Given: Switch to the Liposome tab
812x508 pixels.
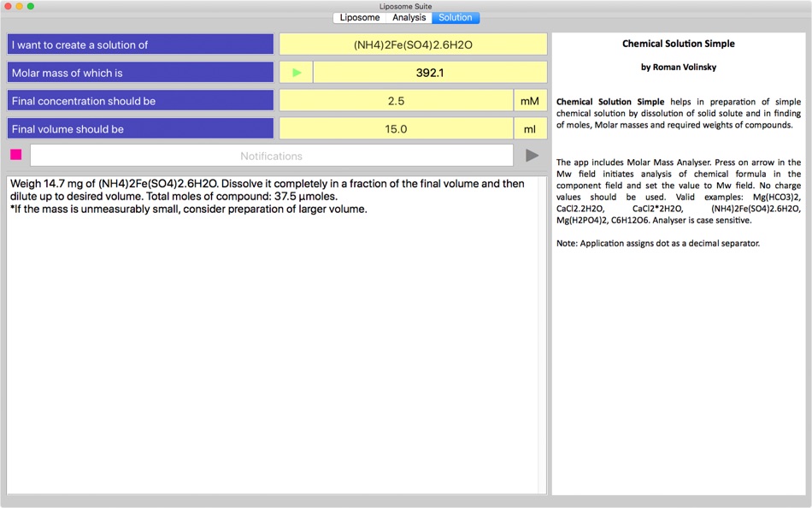Looking at the screenshot, I should coord(359,18).
